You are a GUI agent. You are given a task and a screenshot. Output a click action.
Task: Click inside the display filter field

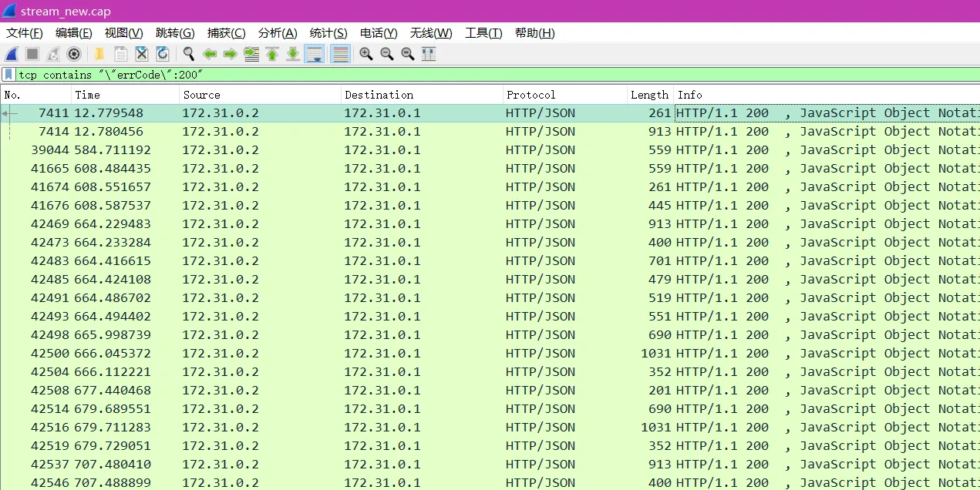463,75
